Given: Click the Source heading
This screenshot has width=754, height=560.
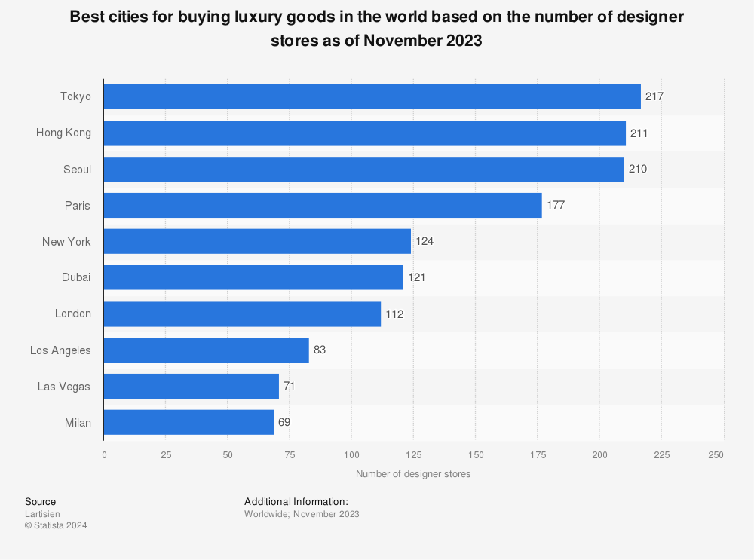Looking at the screenshot, I should (x=40, y=501).
